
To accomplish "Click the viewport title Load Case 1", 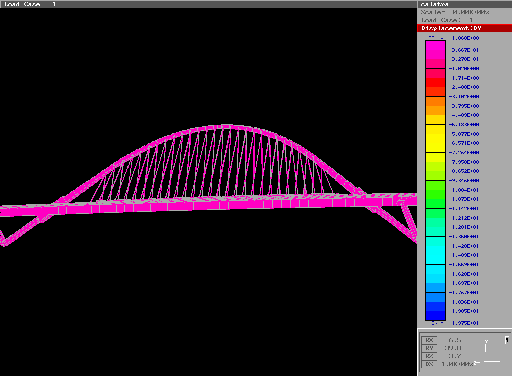I will [x=30, y=4].
